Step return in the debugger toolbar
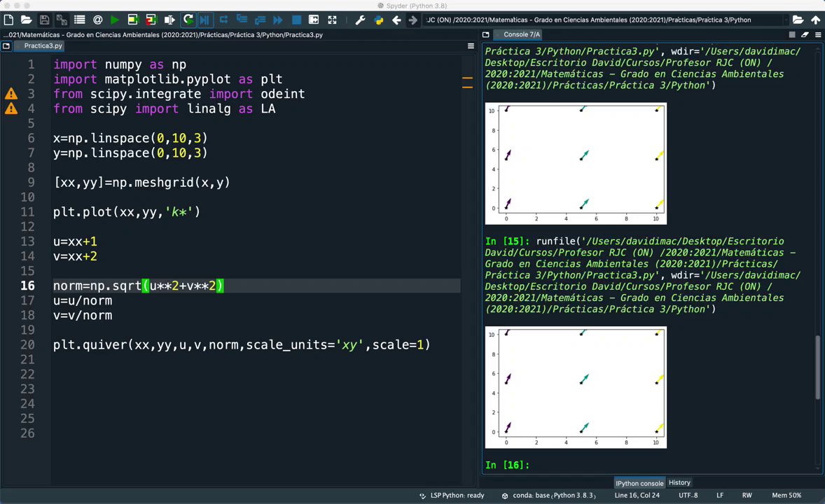This screenshot has width=825, height=504. (260, 20)
